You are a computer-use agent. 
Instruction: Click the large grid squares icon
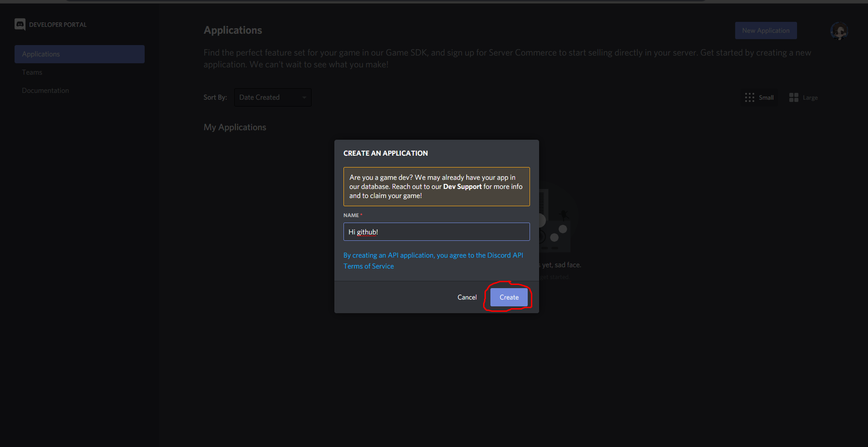[793, 97]
